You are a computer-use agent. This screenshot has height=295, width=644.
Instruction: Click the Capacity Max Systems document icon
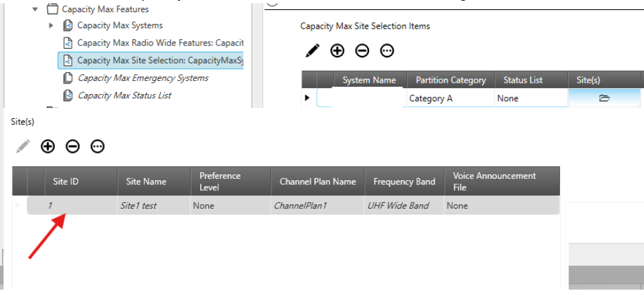[67, 25]
